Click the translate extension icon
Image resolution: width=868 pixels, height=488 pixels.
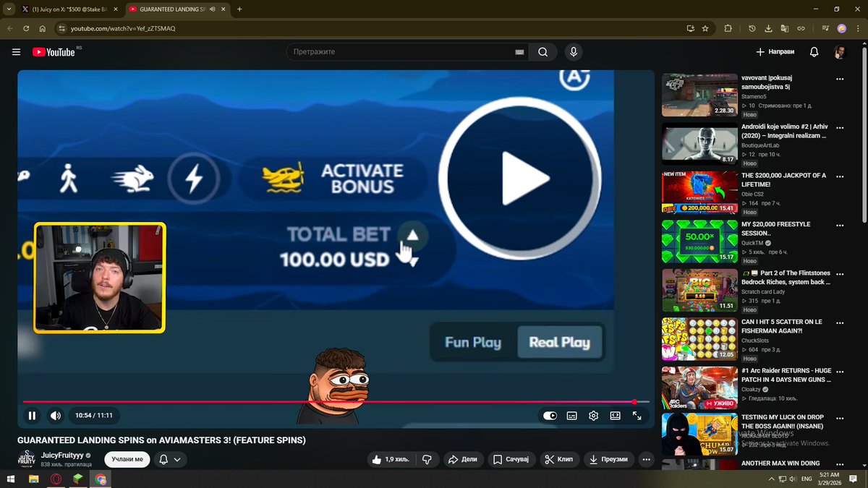pos(785,28)
